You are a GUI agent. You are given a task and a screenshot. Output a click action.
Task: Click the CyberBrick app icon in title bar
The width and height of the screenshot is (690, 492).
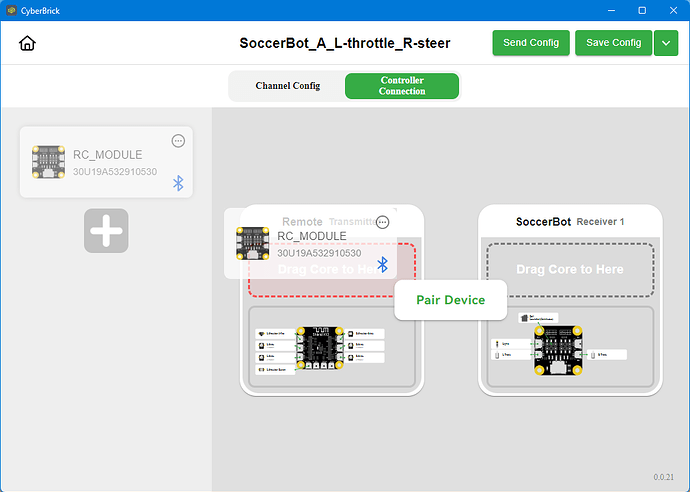point(12,10)
